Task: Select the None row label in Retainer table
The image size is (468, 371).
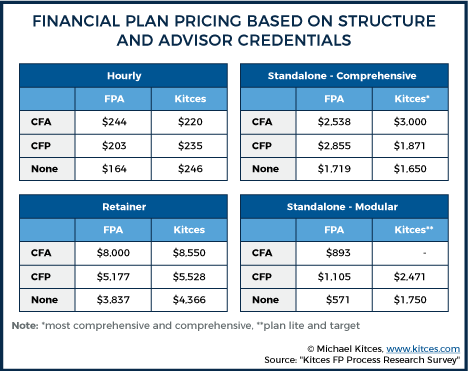Action: (x=44, y=300)
